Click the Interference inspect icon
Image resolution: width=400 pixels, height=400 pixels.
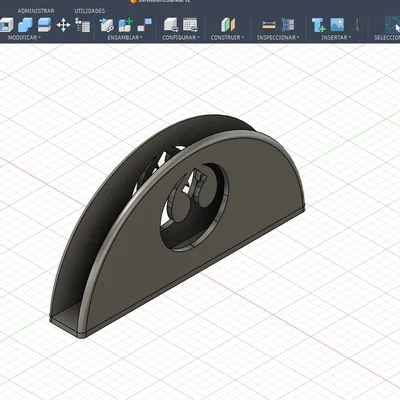click(288, 25)
